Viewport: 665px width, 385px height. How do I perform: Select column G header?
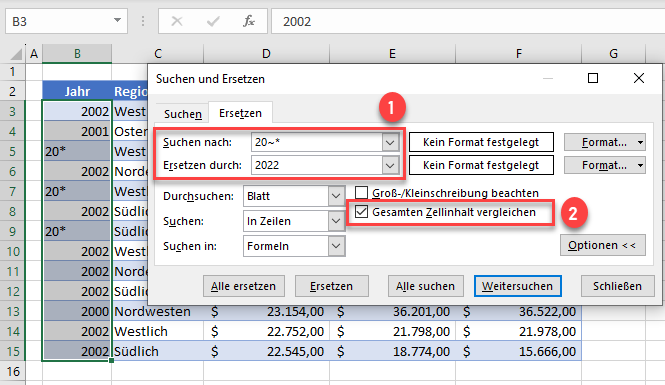[x=613, y=54]
